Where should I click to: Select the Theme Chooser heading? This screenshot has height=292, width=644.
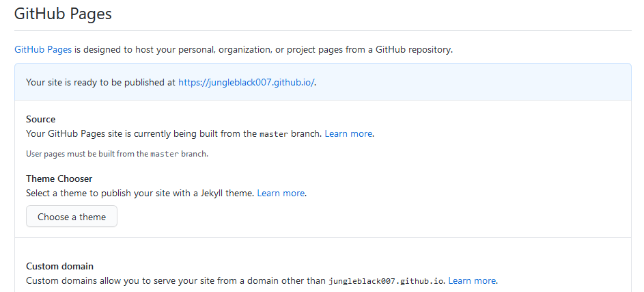tap(59, 178)
